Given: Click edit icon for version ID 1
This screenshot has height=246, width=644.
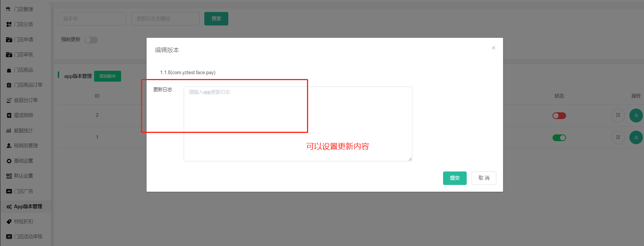Looking at the screenshot, I should pos(618,137).
